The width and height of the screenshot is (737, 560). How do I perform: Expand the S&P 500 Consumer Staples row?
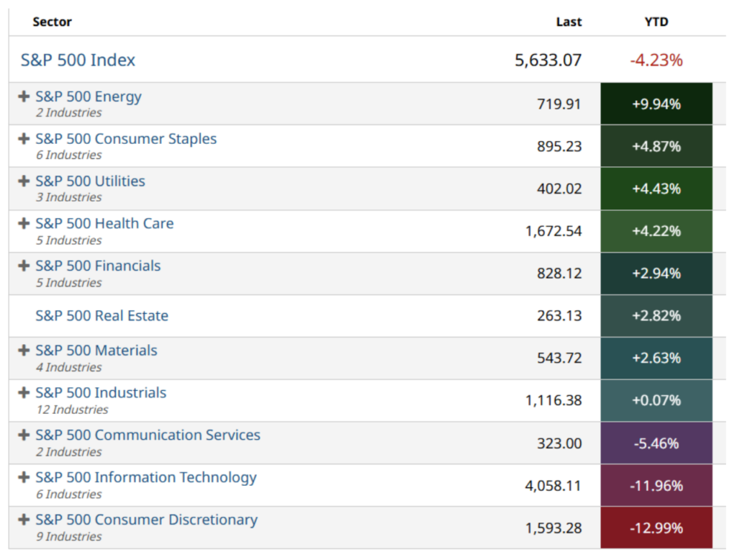[24, 139]
